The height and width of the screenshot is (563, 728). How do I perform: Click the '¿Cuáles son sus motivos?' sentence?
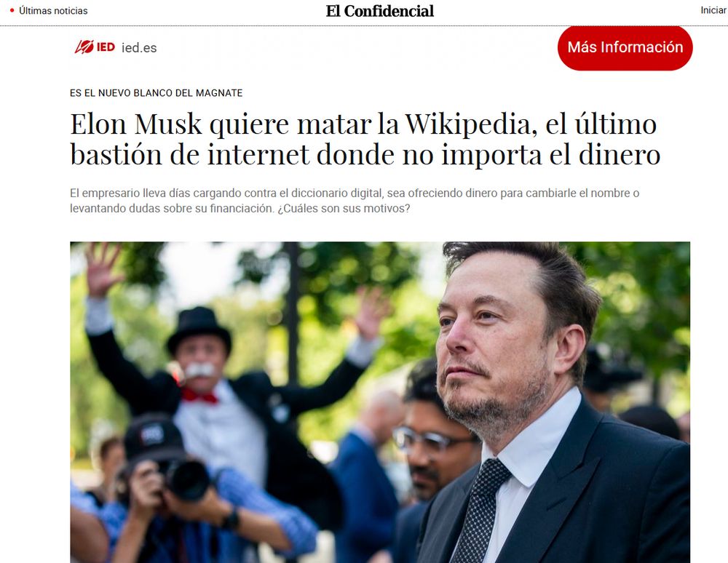(344, 208)
